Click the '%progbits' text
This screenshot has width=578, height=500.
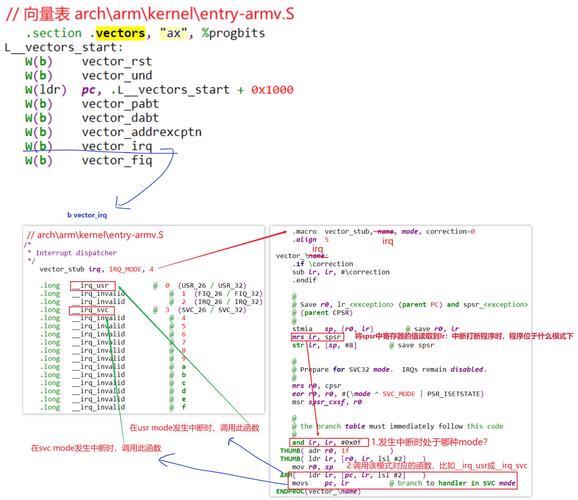233,33
